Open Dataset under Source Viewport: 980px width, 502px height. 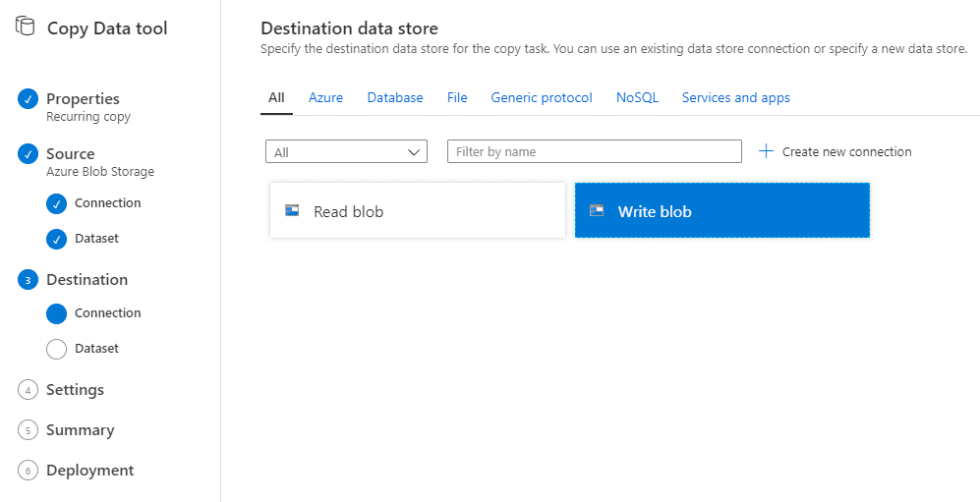[96, 238]
